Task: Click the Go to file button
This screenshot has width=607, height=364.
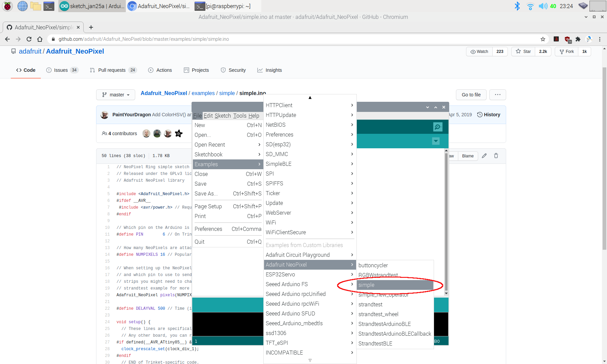Action: coord(471,95)
